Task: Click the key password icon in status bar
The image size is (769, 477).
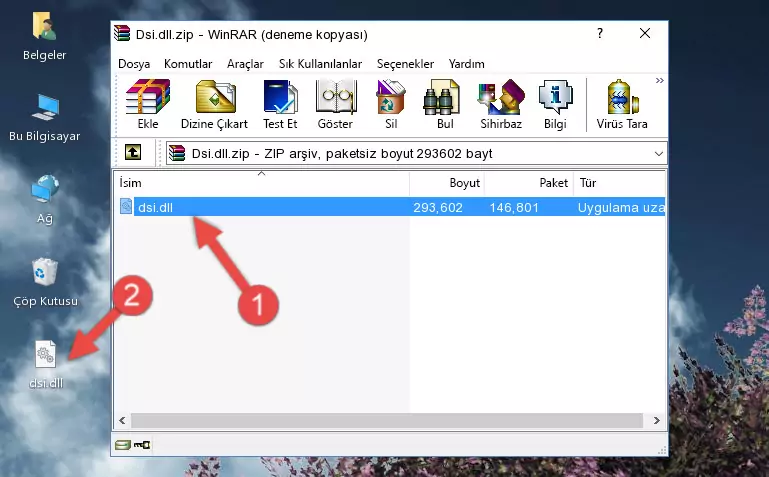Action: tap(142, 445)
